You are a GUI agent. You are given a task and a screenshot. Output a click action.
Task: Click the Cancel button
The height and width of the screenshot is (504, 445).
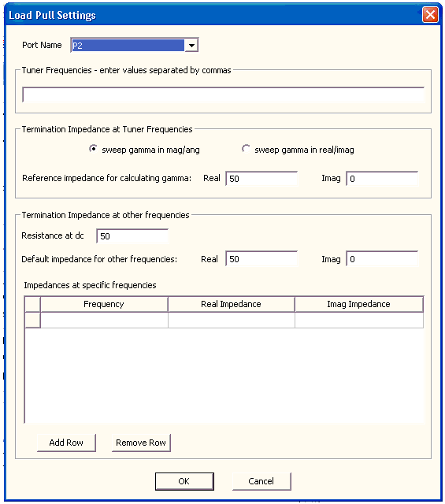point(261,481)
